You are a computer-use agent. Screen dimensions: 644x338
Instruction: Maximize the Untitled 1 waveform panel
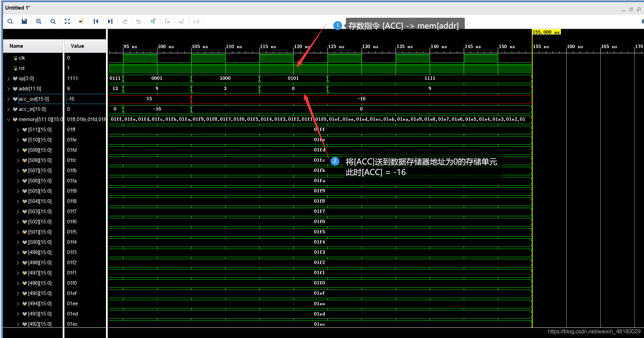pyautogui.click(x=639, y=10)
